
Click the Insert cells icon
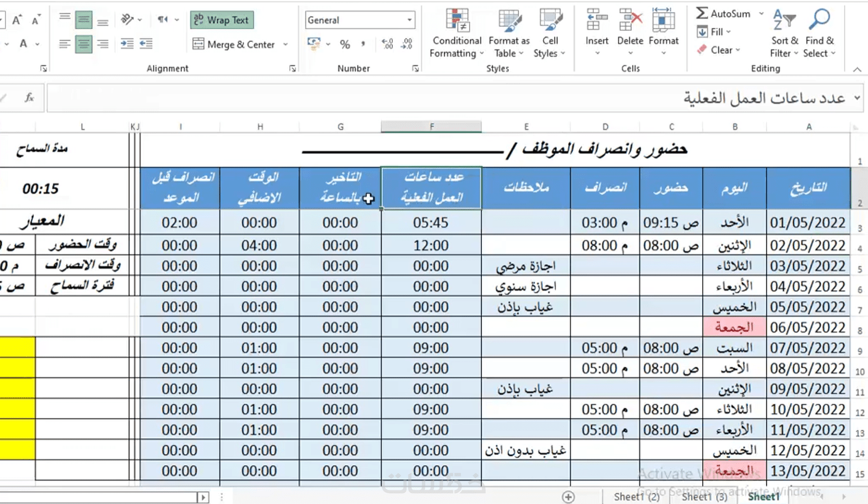[x=597, y=20]
